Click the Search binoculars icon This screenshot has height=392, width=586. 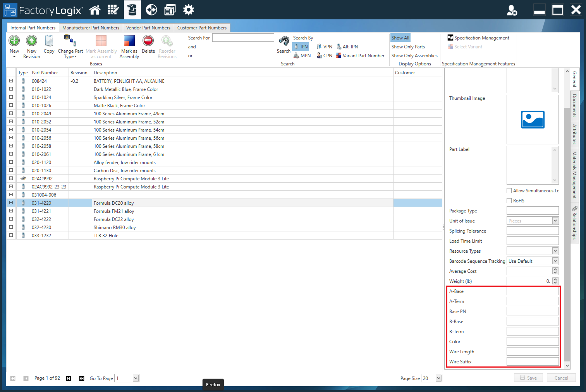coord(284,41)
